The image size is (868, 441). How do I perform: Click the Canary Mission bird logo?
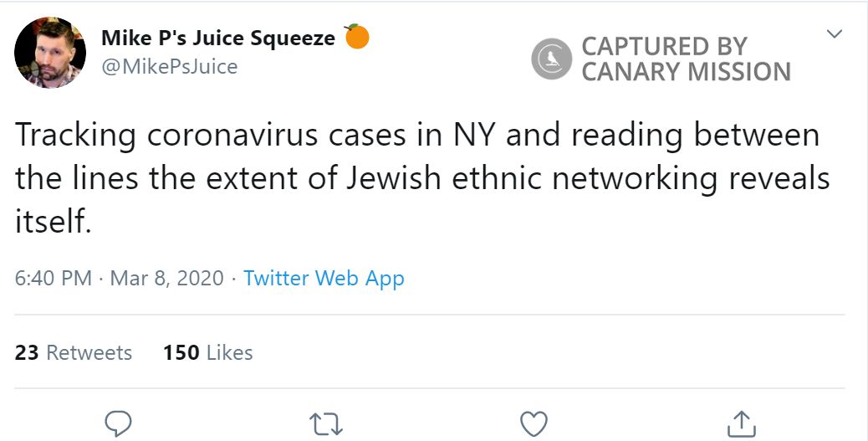point(552,60)
